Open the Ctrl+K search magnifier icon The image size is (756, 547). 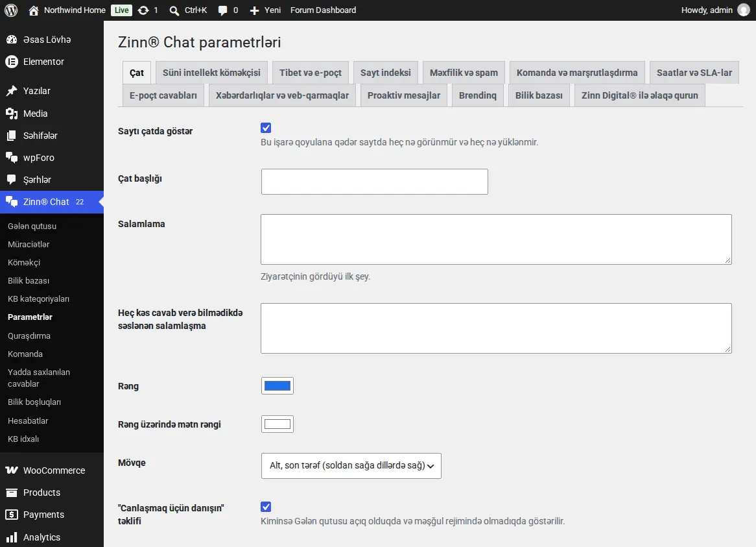[x=174, y=10]
